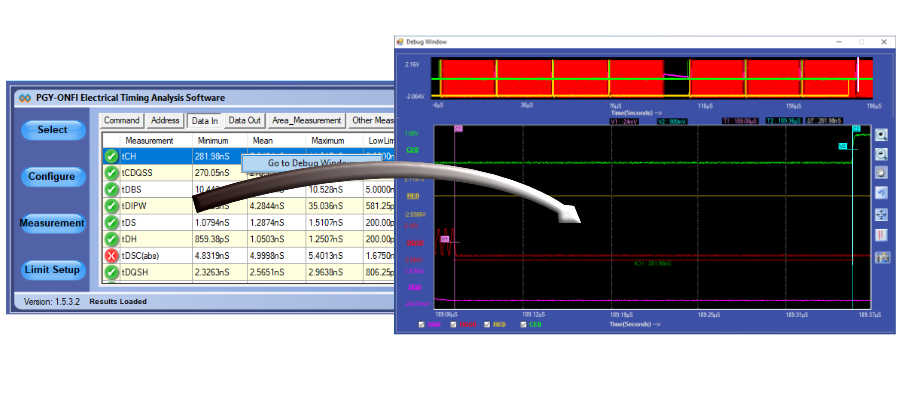Click the green pass icon for tDQSH
The height and width of the screenshot is (400, 900).
click(112, 273)
